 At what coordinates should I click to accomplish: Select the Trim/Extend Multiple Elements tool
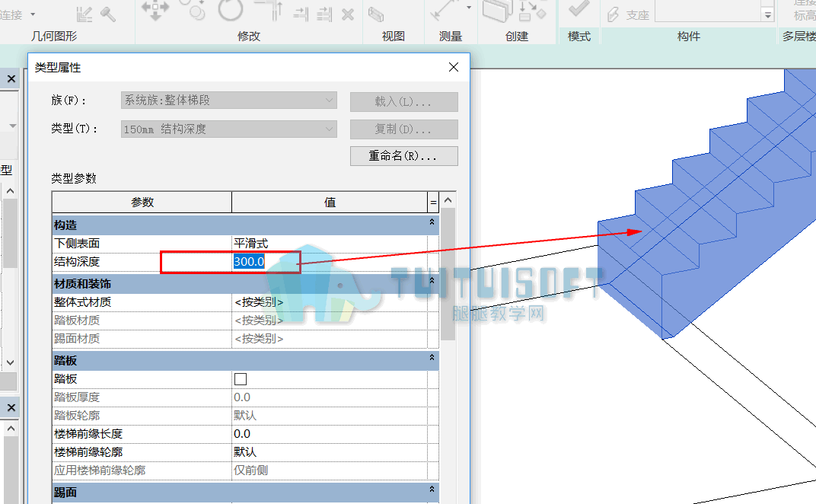[x=324, y=14]
